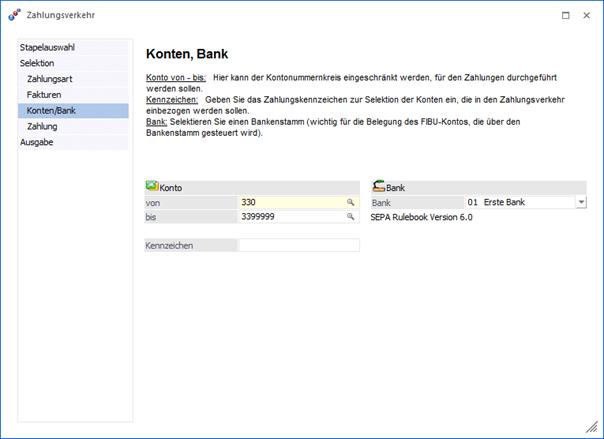
Task: Go to the Stapelauswahl step
Action: coord(48,47)
